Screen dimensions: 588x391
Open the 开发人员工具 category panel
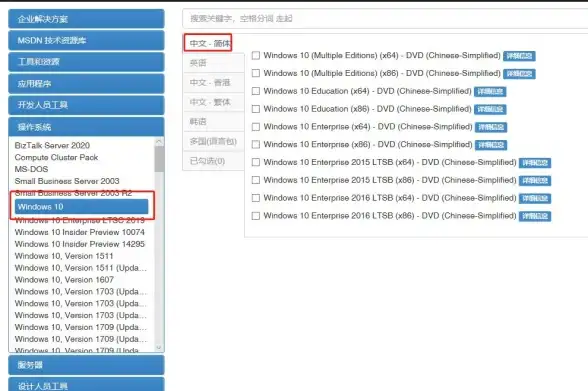point(86,105)
